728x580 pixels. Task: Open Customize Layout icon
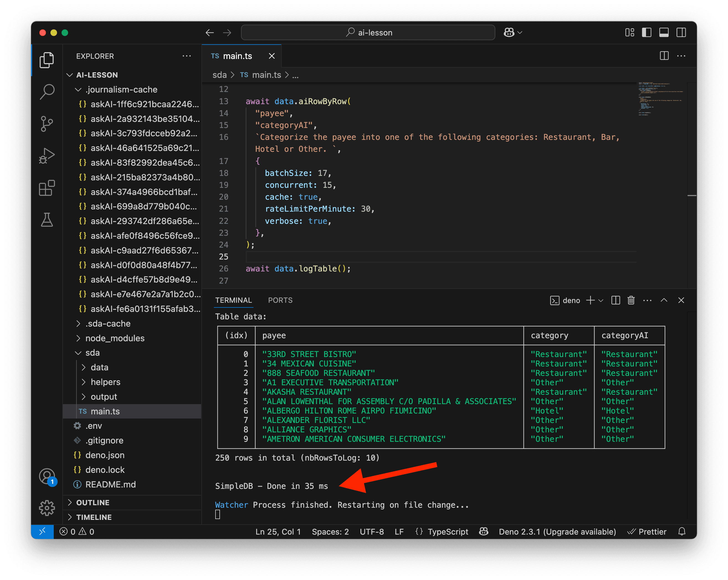(629, 33)
